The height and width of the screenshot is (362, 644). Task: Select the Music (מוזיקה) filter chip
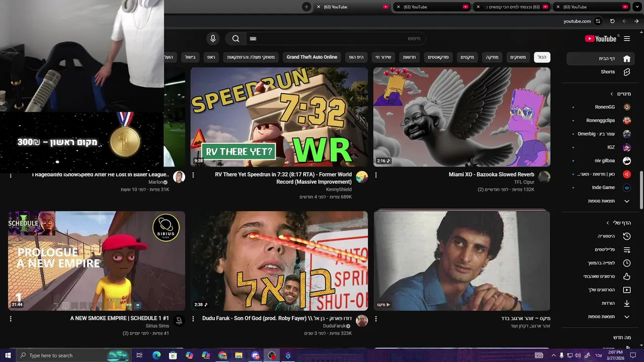point(492,57)
